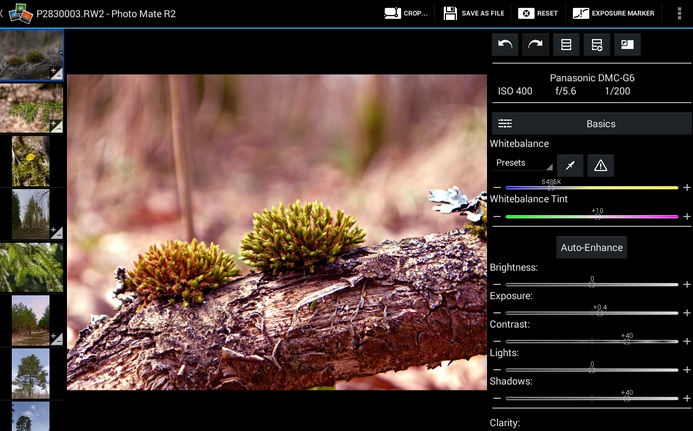Click the Auto-Enhance button
Viewport: 693px width, 431px height.
591,248
